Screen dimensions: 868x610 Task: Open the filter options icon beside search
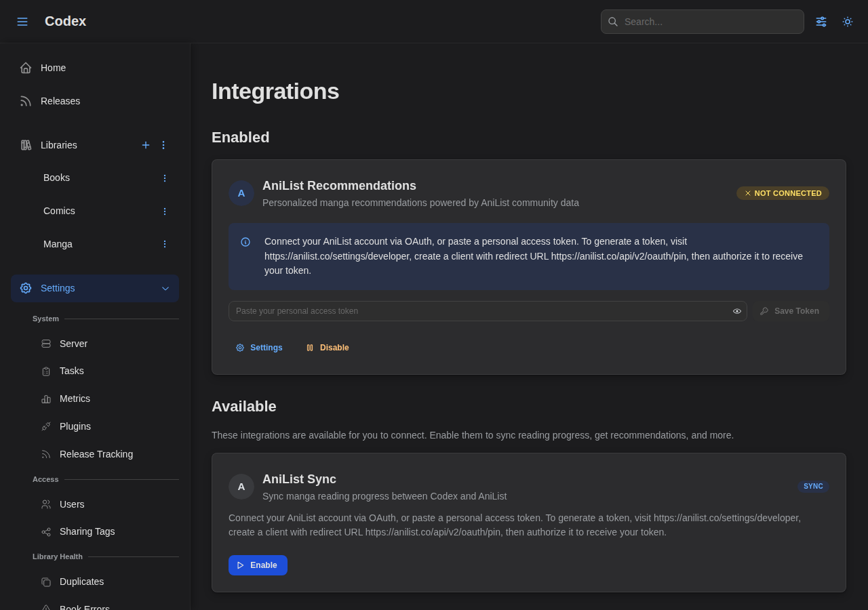(x=821, y=22)
